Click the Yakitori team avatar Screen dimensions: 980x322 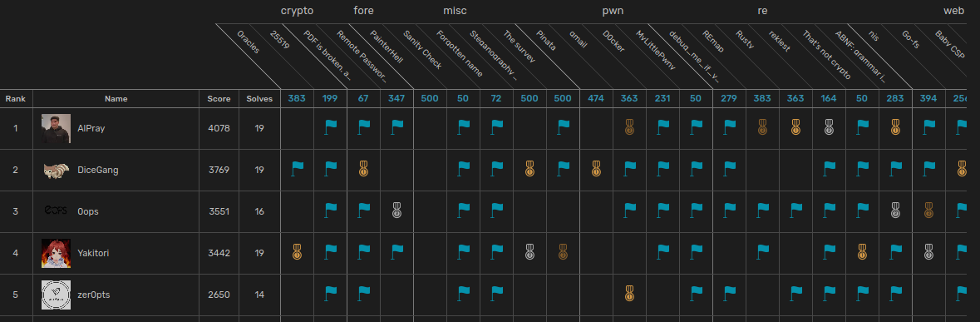point(57,253)
